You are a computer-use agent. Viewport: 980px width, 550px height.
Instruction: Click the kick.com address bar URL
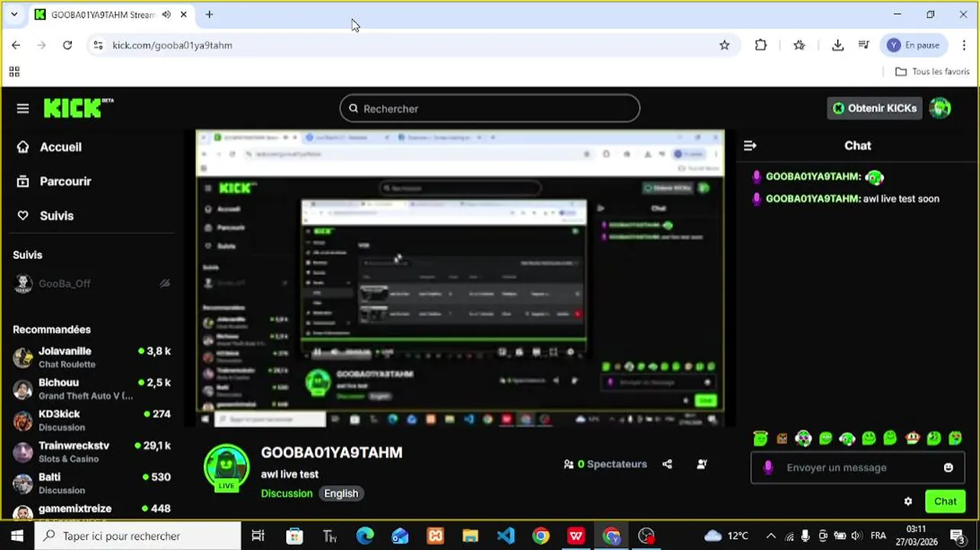[x=172, y=45]
